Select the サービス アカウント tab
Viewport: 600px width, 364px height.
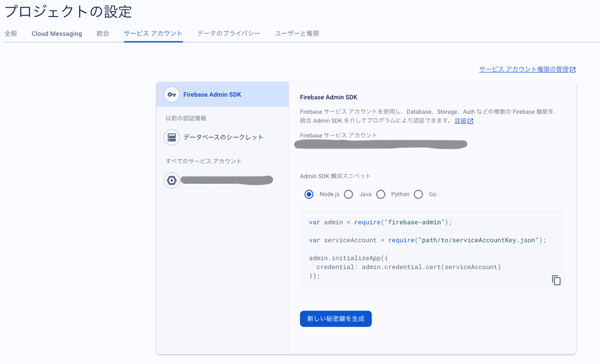click(153, 33)
